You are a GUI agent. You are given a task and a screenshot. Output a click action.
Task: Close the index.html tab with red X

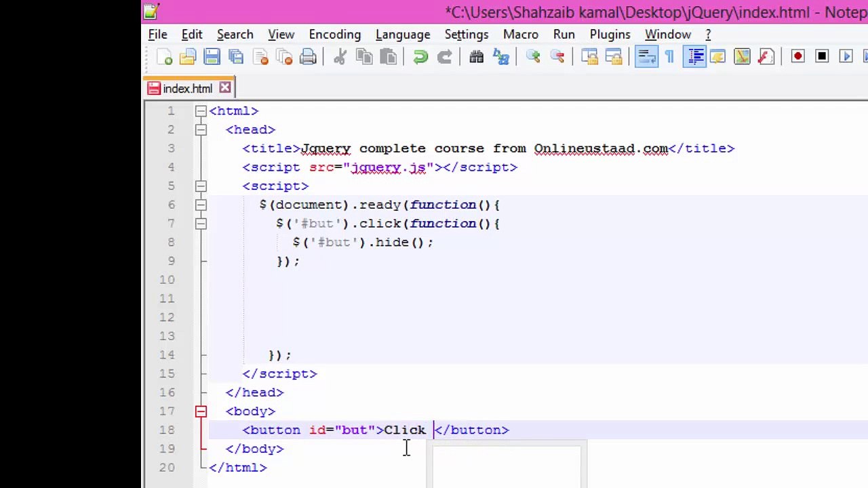click(225, 88)
